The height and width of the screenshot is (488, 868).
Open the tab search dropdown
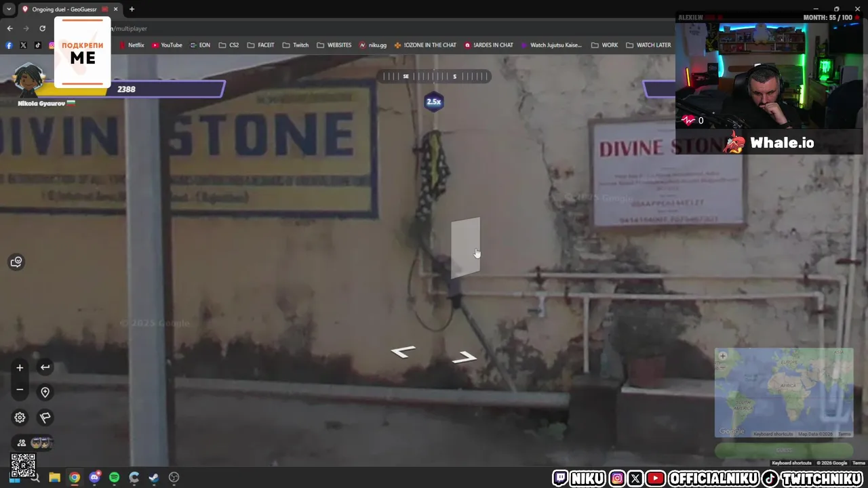point(8,9)
